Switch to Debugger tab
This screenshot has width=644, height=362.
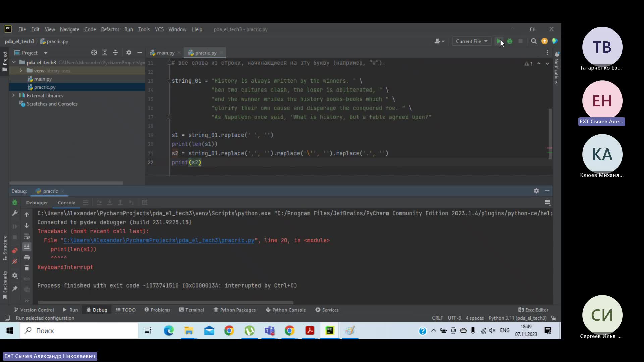pos(37,203)
